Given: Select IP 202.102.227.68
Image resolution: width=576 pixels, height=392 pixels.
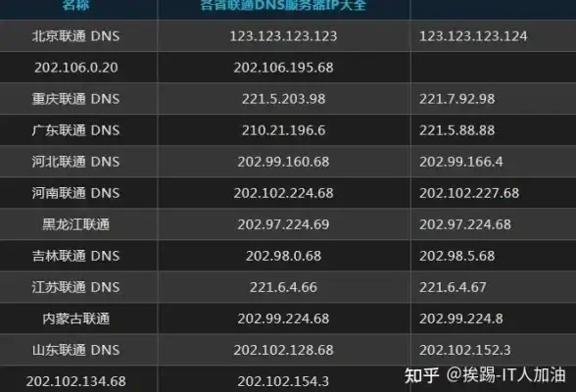Looking at the screenshot, I should tap(469, 193).
